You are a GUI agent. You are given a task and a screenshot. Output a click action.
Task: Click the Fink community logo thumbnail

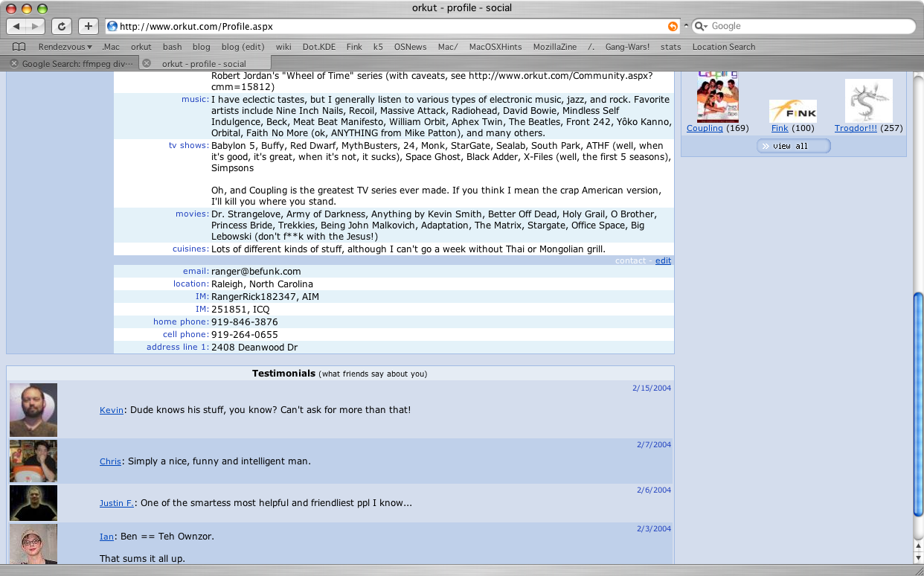(793, 111)
